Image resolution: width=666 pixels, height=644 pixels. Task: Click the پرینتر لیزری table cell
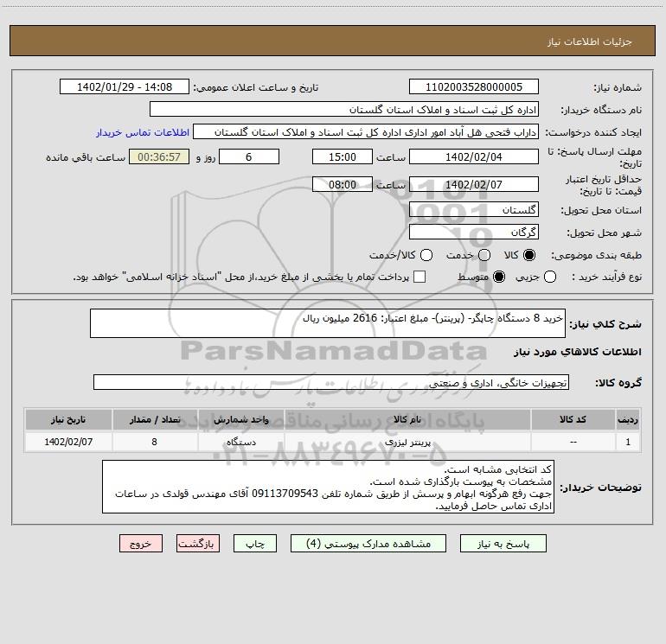point(407,442)
